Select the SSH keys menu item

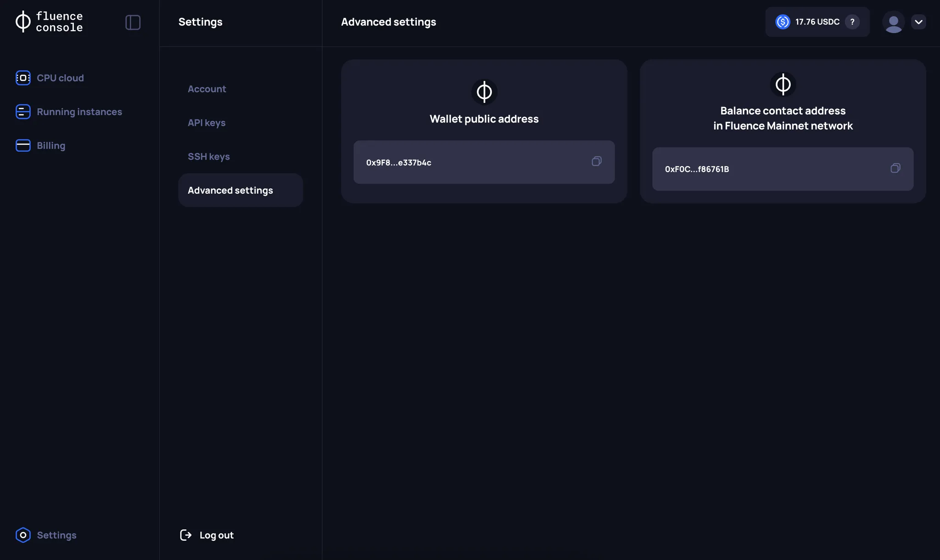point(208,156)
